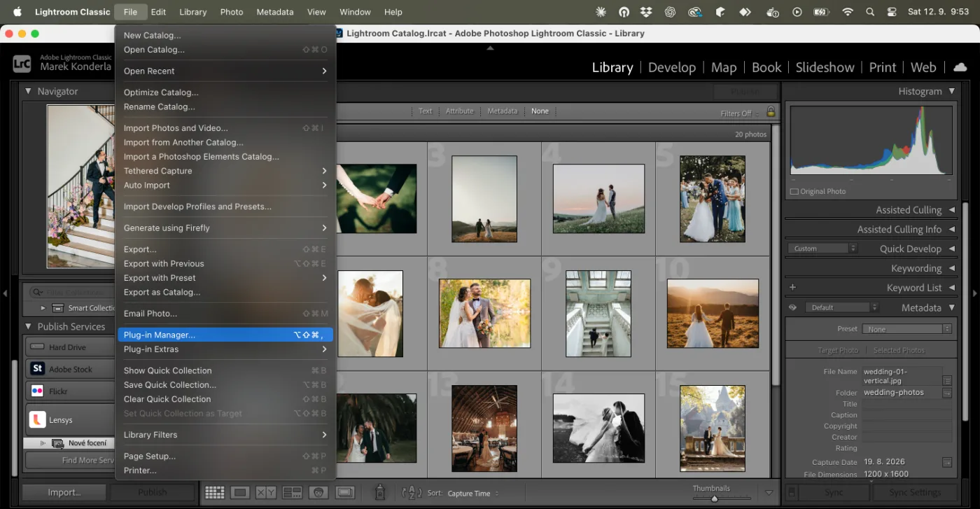Open cloud sync status icon
Image resolution: width=980 pixels, height=509 pixels.
960,67
